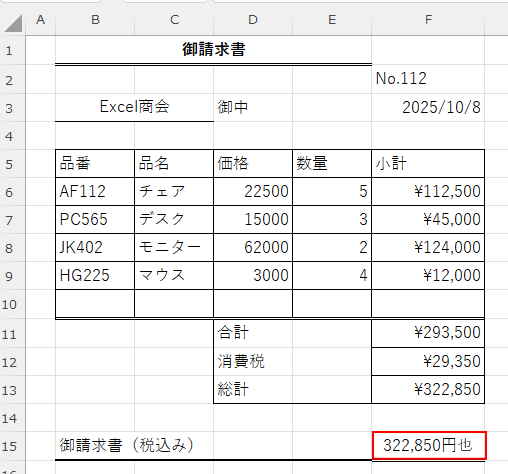
Task: Click the quantity cell 3 for デスク
Action: tap(332, 220)
